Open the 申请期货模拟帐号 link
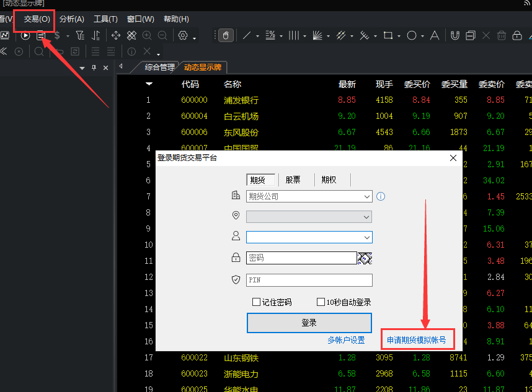The width and height of the screenshot is (532, 392). coord(417,340)
